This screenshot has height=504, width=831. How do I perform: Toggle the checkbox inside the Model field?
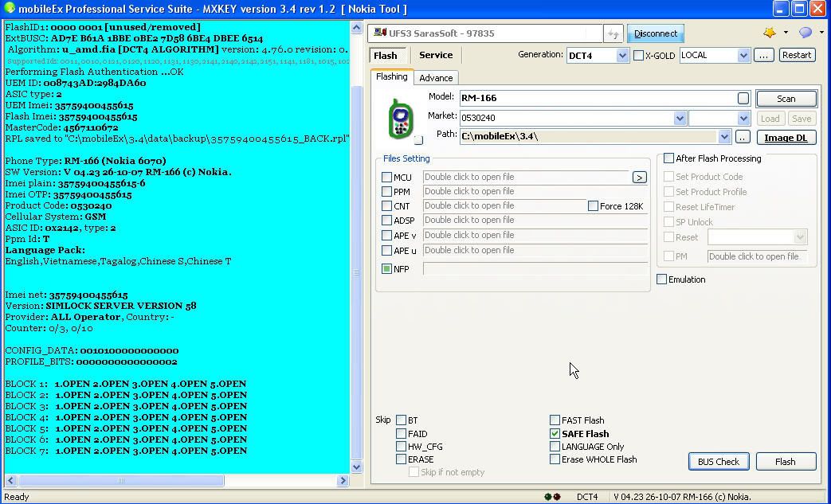pyautogui.click(x=743, y=98)
